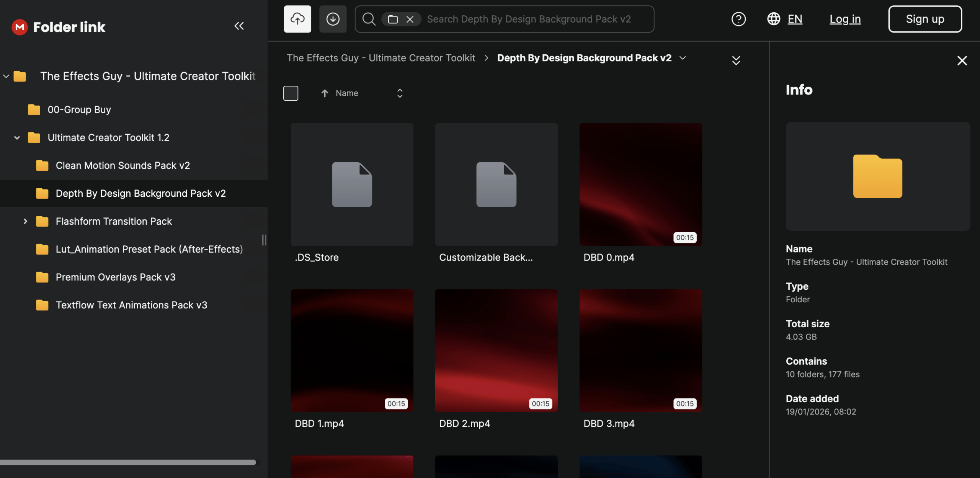Collapse sidebar with double chevron icon
980x478 pixels.
(239, 26)
